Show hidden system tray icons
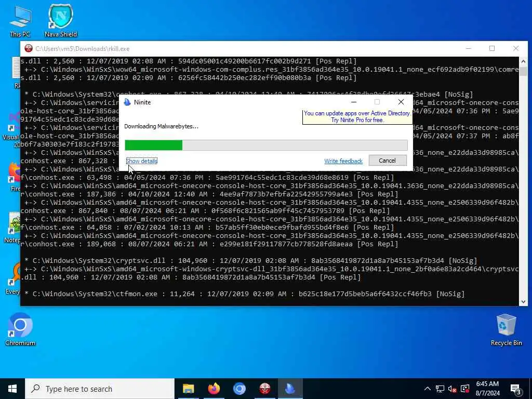 click(428, 389)
